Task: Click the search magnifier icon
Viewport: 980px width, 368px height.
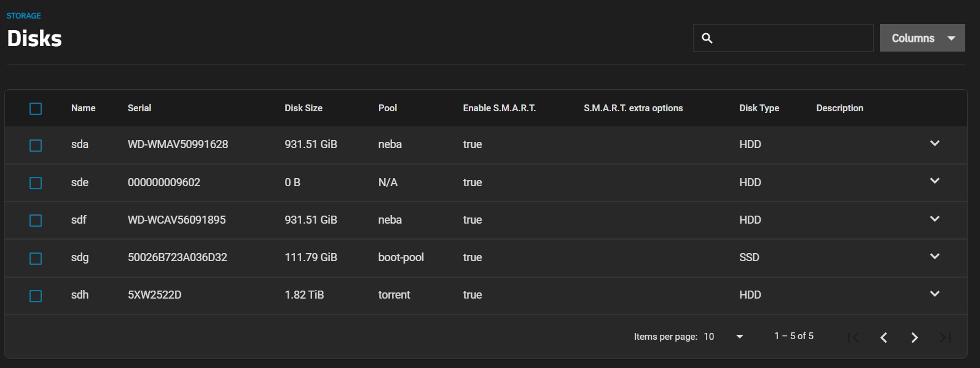Action: tap(707, 38)
